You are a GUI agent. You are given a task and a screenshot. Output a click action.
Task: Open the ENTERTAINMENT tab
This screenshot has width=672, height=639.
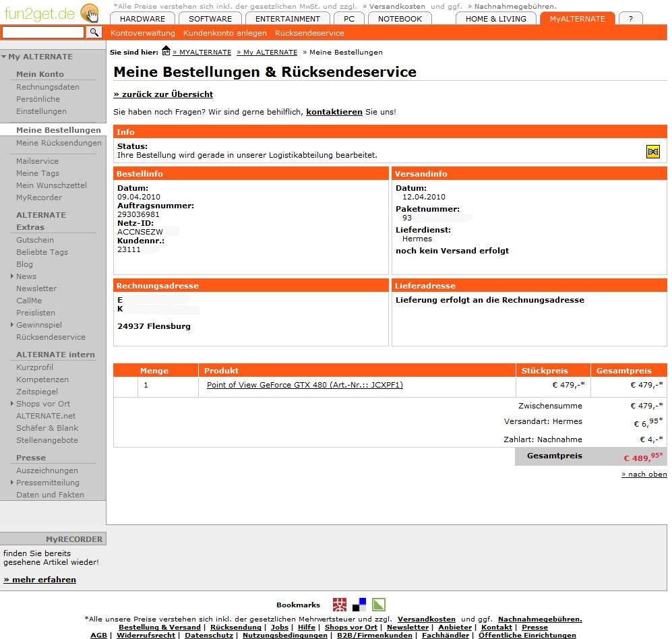[288, 19]
